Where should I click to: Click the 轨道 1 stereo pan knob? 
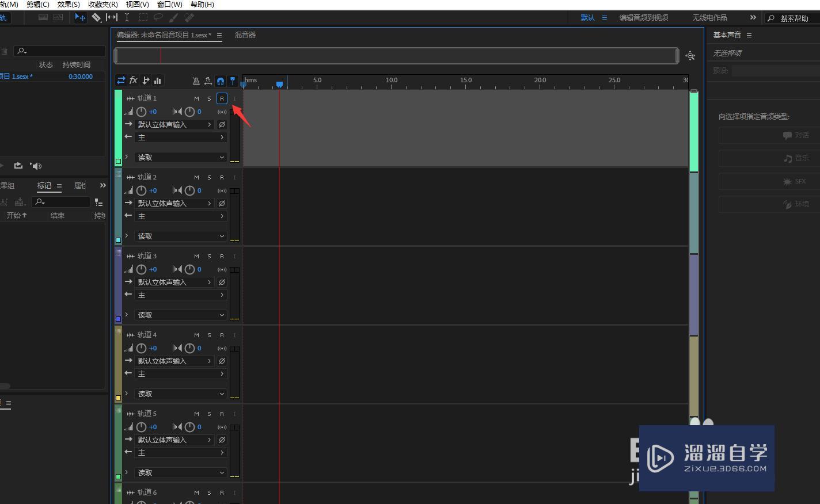[x=189, y=112]
